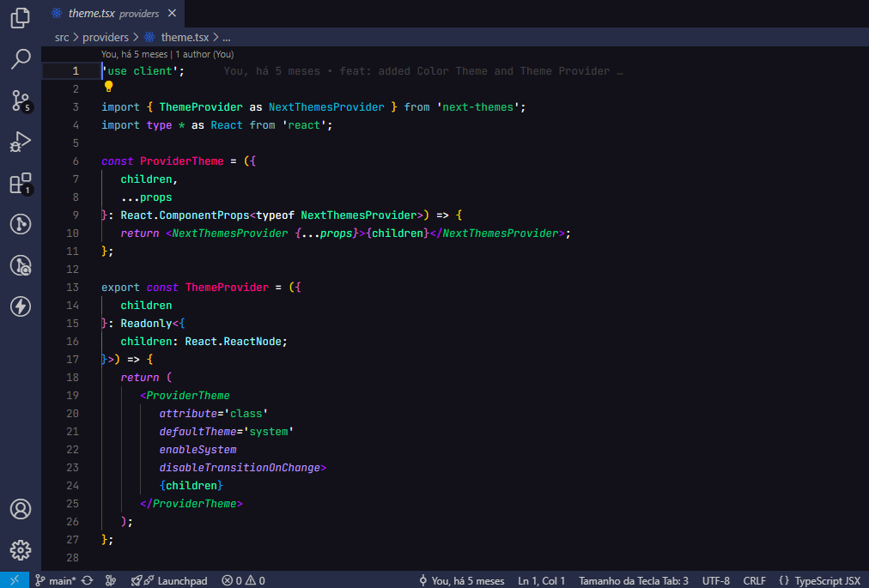Click 'Readonly' type on line 15
This screenshot has height=588, width=869.
pyautogui.click(x=146, y=323)
